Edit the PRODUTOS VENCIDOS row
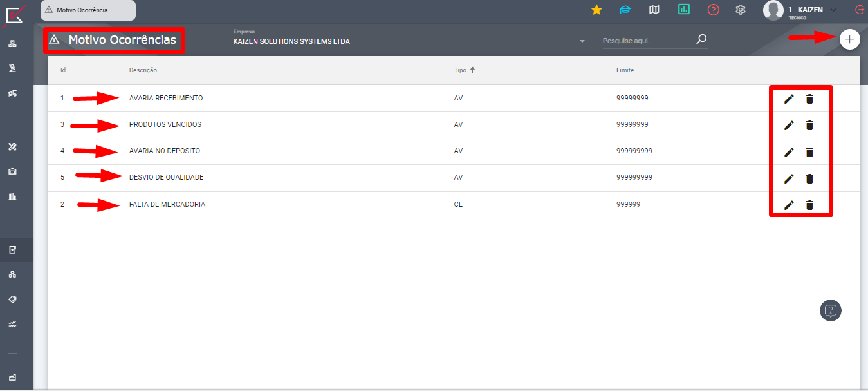 point(789,125)
